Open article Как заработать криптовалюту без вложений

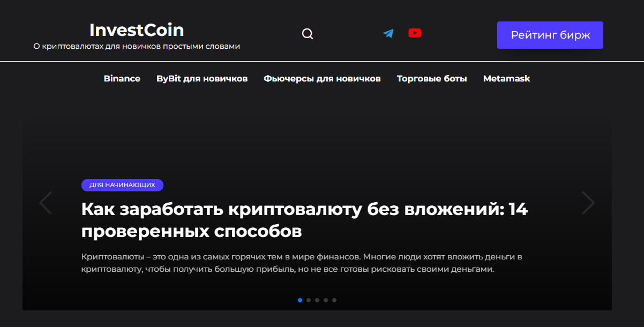(x=304, y=220)
